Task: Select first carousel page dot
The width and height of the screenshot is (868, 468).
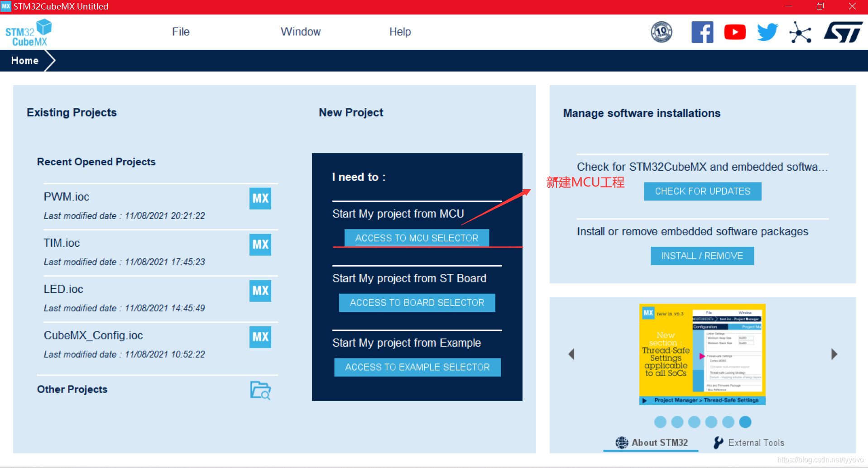Action: click(660, 422)
